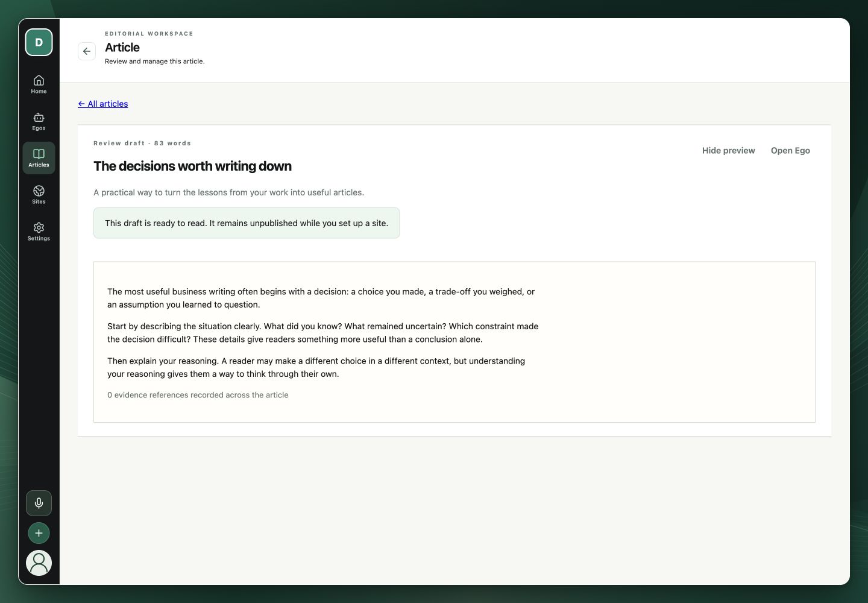
Task: Follow the All articles link
Action: click(103, 104)
